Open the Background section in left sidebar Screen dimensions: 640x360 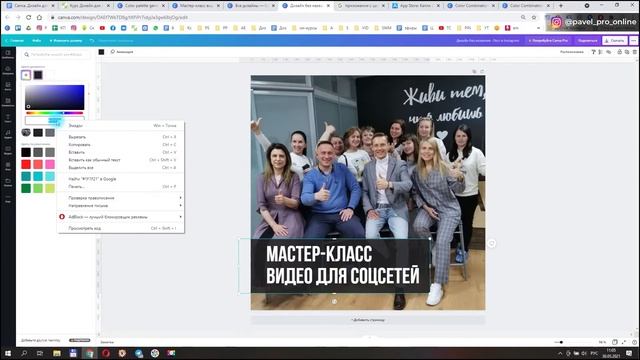(8, 166)
